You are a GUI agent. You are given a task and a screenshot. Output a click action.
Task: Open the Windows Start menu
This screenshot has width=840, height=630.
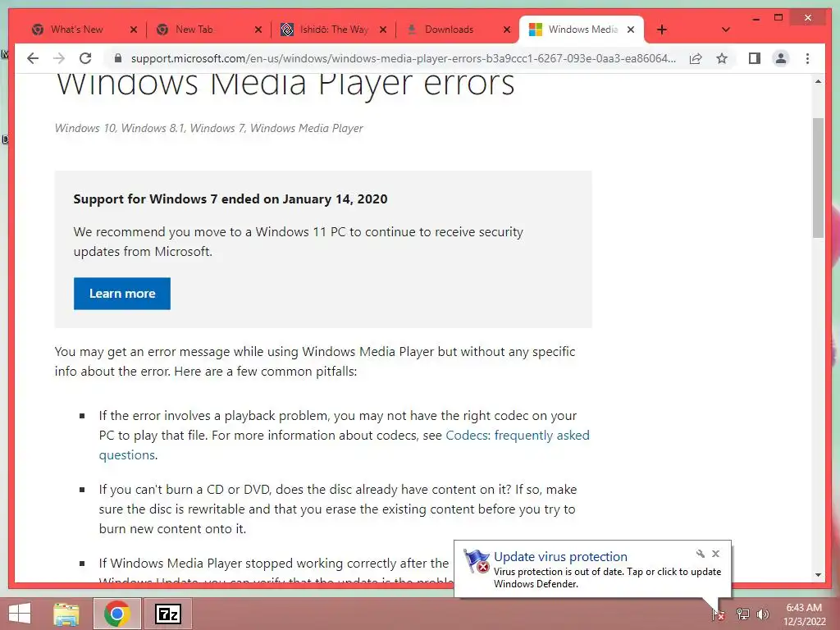[20, 614]
